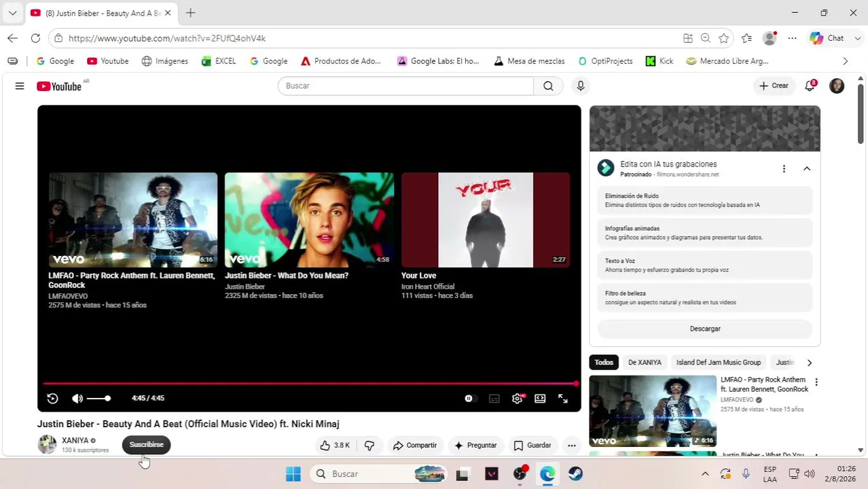Viewport: 868px width, 489px height.
Task: Toggle the autoplay switch in the player
Action: 470,399
